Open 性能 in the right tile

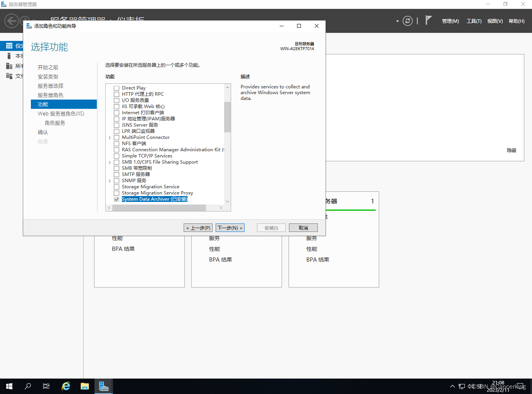312,249
